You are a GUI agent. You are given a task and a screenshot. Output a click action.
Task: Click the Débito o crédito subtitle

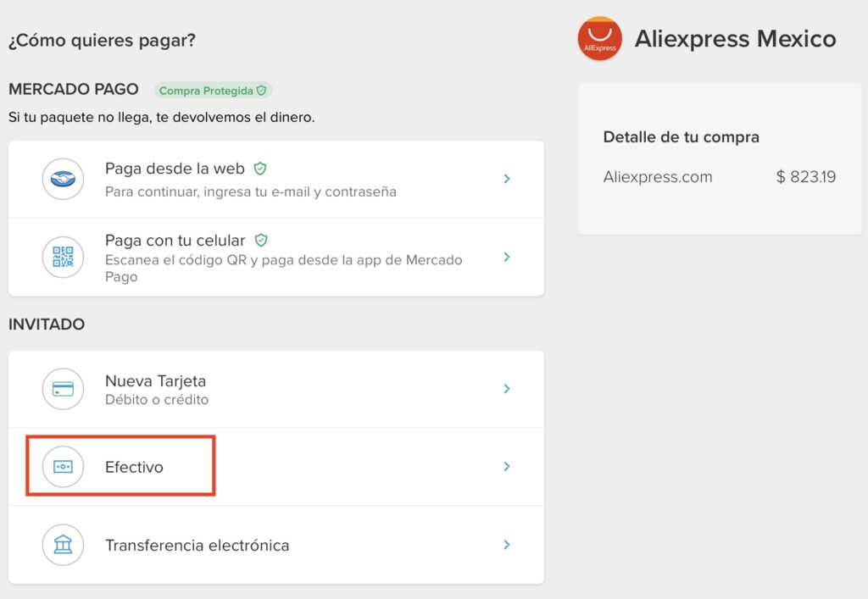[157, 399]
